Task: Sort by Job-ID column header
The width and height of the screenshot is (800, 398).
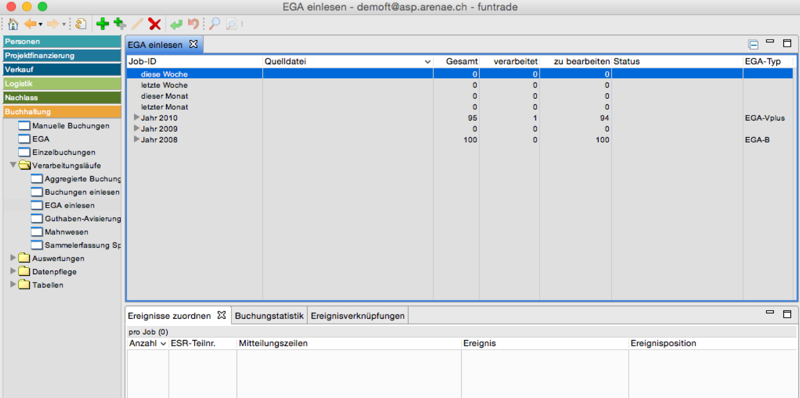Action: 194,61
